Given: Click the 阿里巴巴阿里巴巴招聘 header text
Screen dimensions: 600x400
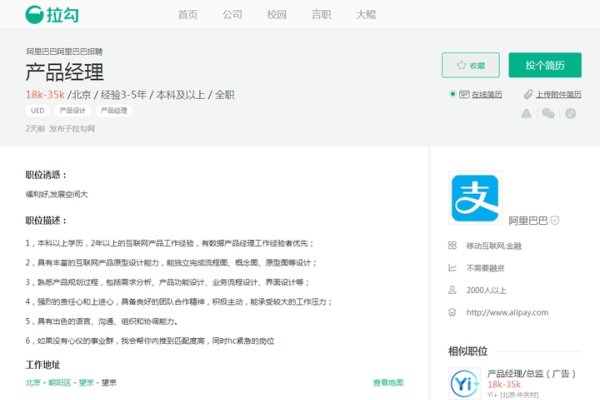Looking at the screenshot, I should click(64, 51).
